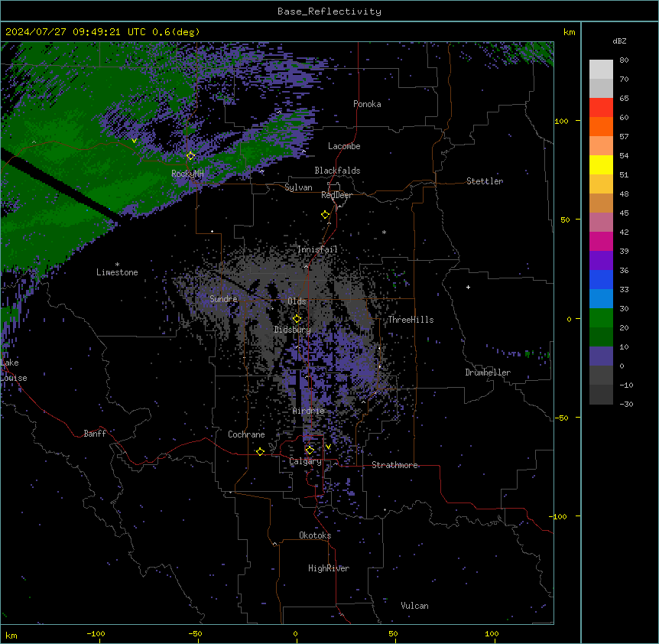Screen dimensions: 659x644
Task: Select the slate-purple 0-10 dBZ legend swatch
Action: coord(601,356)
